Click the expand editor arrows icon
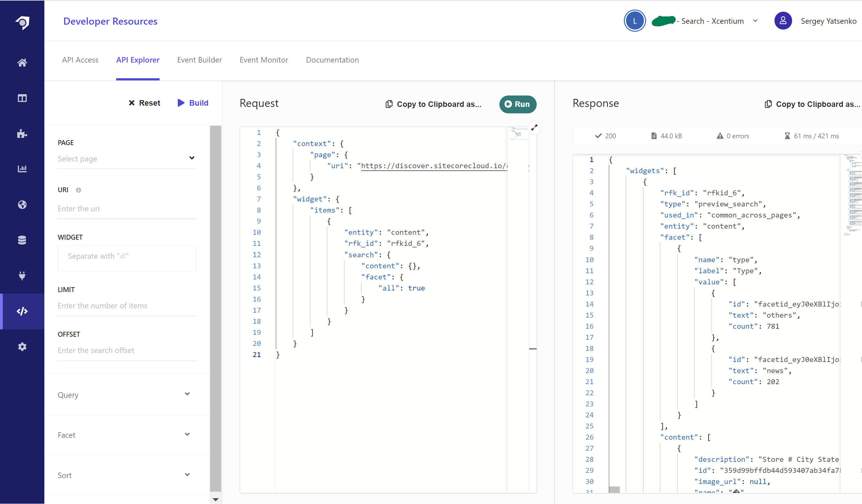The image size is (862, 504). [x=534, y=128]
